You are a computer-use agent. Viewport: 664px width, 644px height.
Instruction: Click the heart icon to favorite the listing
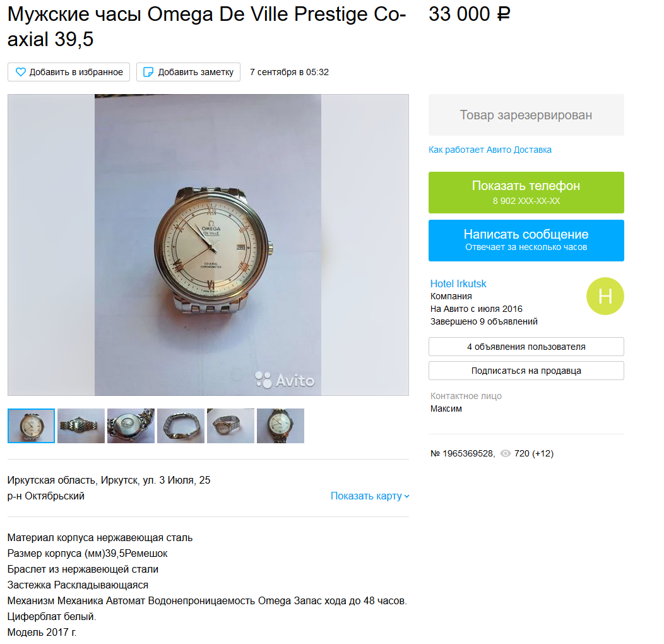[20, 72]
